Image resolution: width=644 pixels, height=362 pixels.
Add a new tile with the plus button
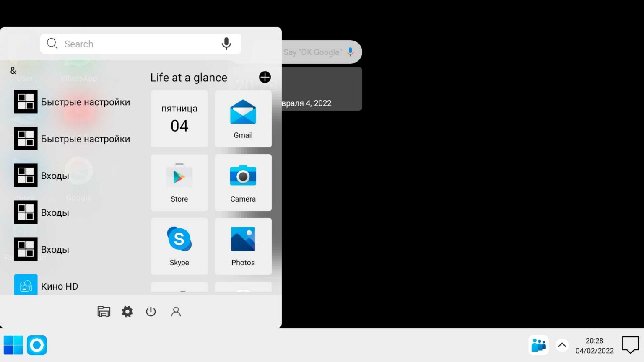coord(265,77)
